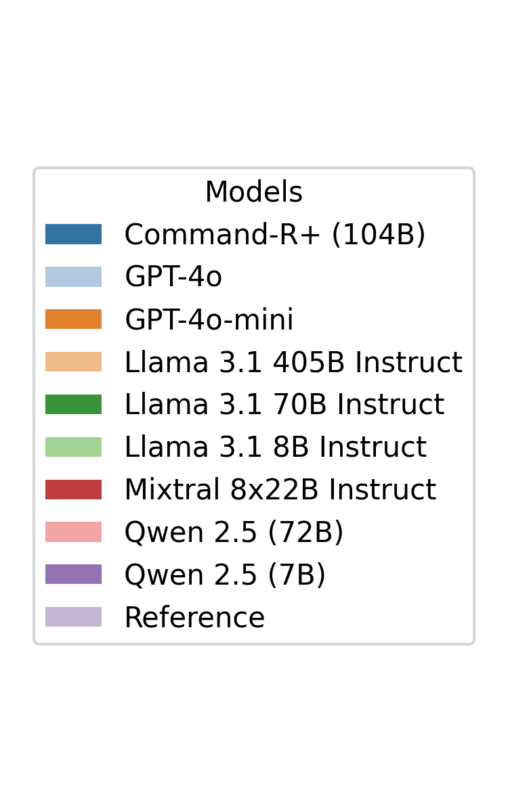Click the "Qwen 2.5 (7B)" legend text
The height and width of the screenshot is (812, 508).
point(225,576)
